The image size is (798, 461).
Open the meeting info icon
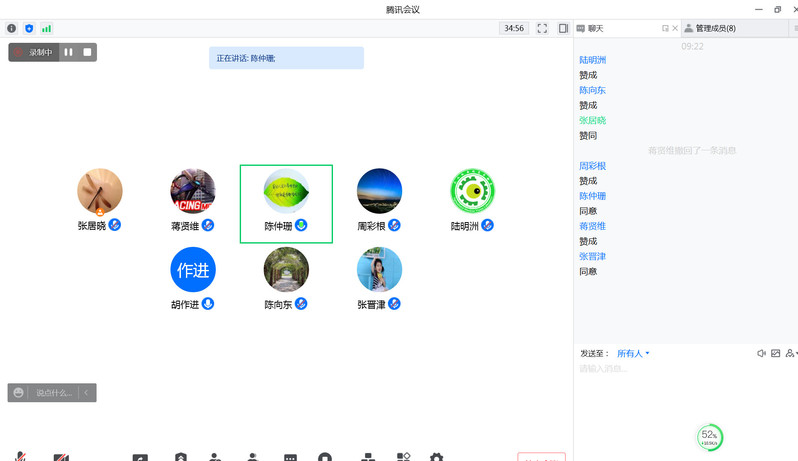click(12, 29)
